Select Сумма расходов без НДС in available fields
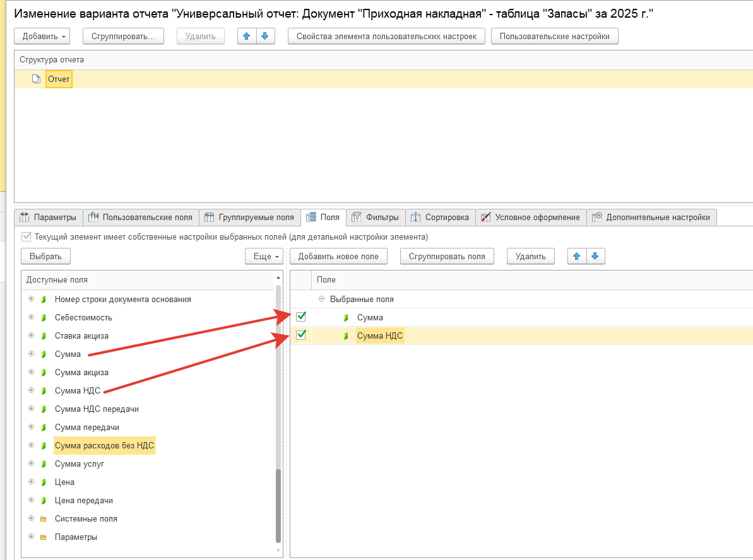This screenshot has width=753, height=560. coord(104,446)
